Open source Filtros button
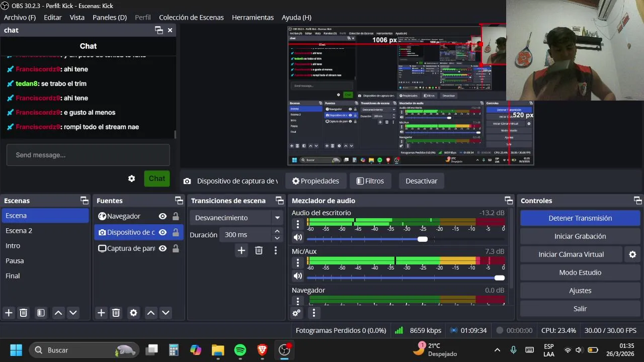Image resolution: width=644 pixels, height=362 pixels. coord(370,181)
